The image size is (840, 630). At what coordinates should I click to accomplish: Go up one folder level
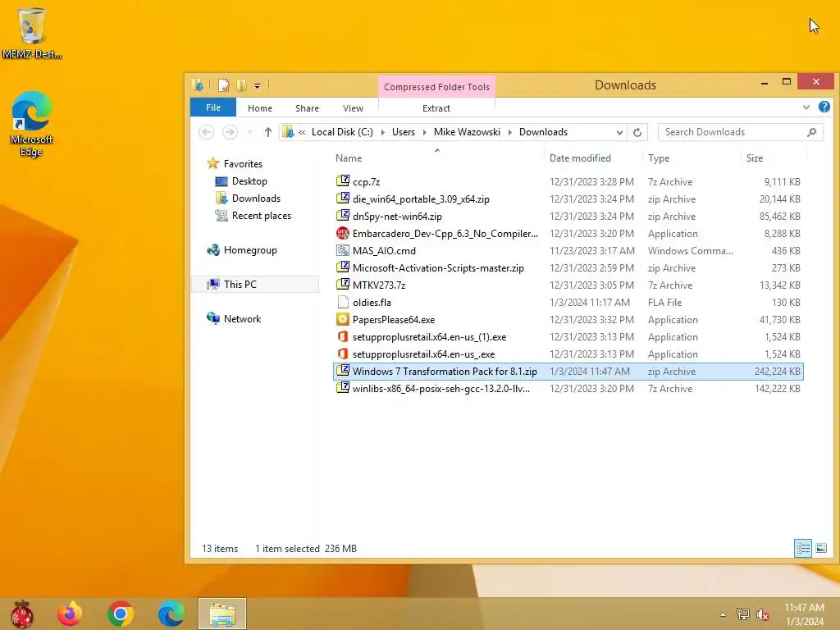click(268, 132)
